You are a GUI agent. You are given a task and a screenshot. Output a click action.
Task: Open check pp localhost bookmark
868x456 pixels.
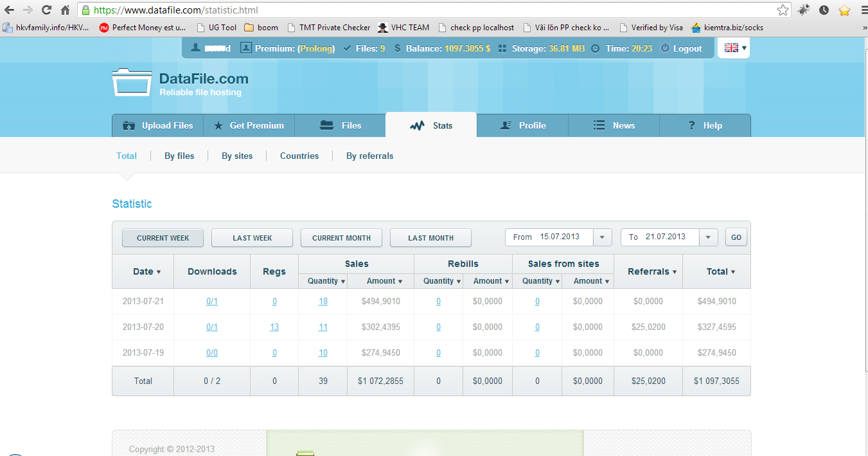click(476, 28)
